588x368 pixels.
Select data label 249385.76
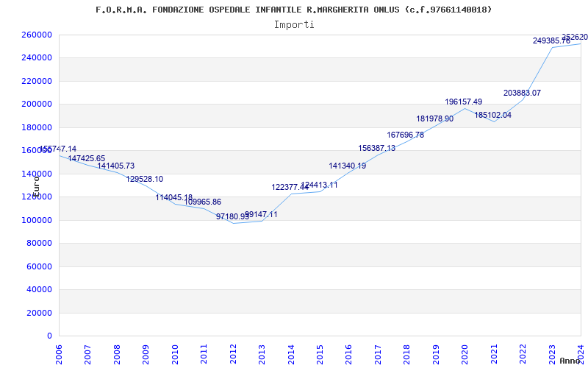551,41
